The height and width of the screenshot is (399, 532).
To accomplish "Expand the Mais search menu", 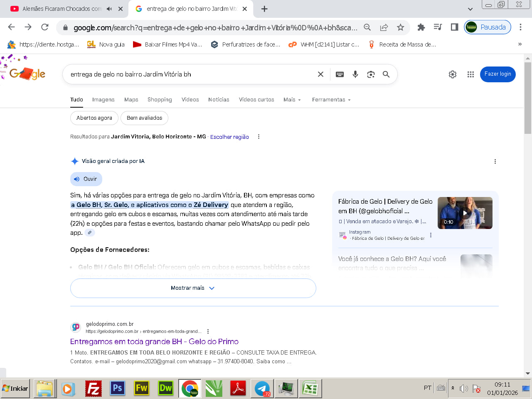I will pyautogui.click(x=292, y=100).
